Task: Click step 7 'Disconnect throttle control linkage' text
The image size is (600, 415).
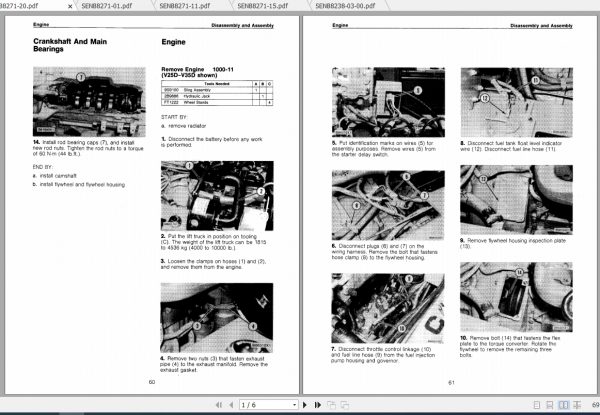Action: click(x=383, y=355)
